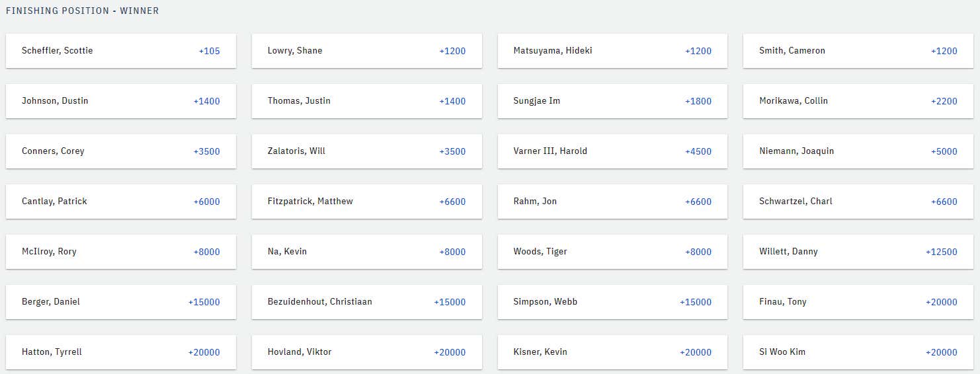Select Johnson, Dustin at +1400
The width and height of the screenshot is (980, 374).
(x=121, y=101)
